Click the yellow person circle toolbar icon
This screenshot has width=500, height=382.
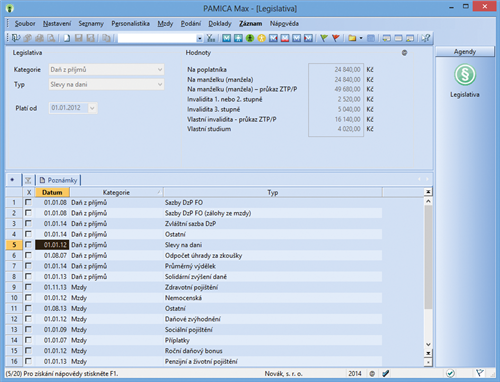(262, 38)
